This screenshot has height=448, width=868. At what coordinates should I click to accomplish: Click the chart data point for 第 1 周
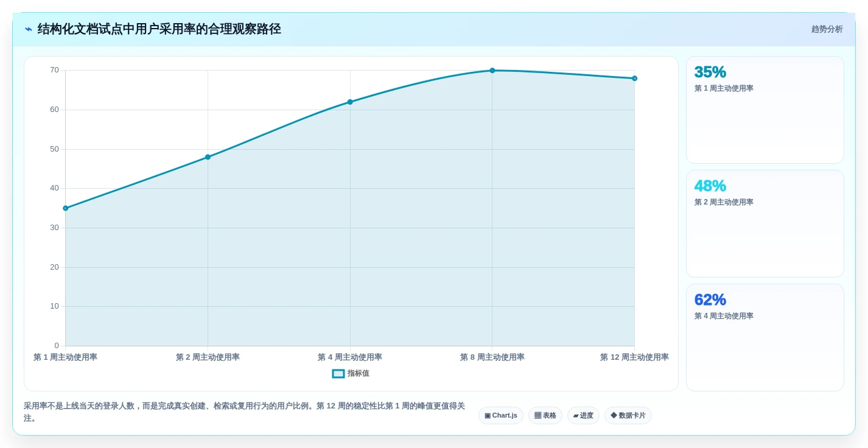(x=66, y=208)
